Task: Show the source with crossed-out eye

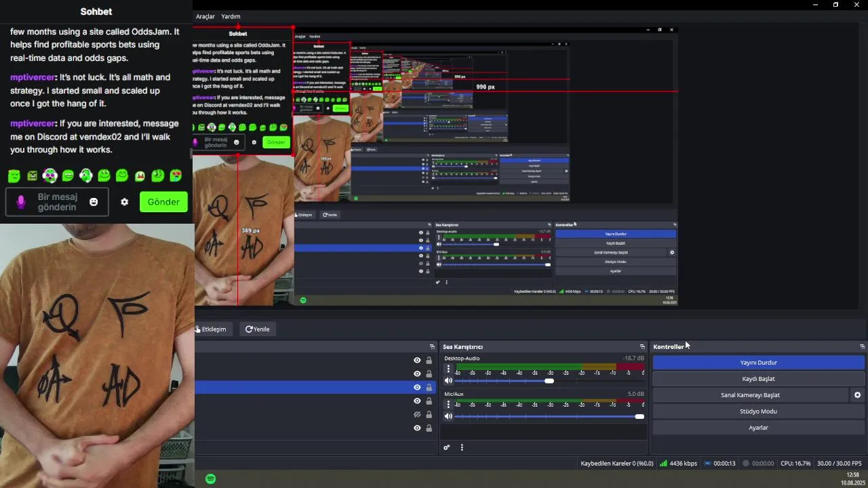Action: tap(417, 415)
